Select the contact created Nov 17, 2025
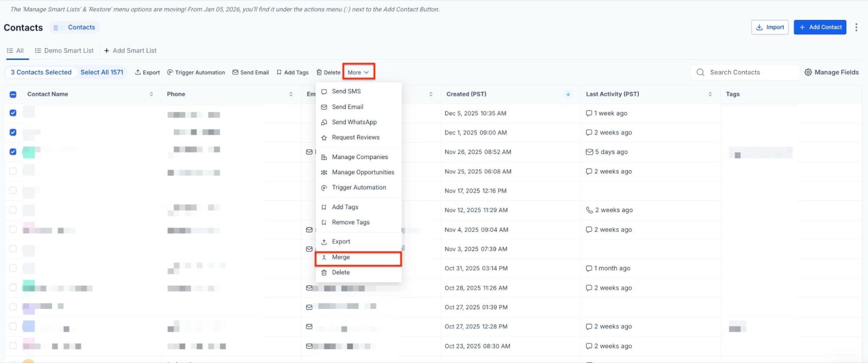868x363 pixels. 13,190
